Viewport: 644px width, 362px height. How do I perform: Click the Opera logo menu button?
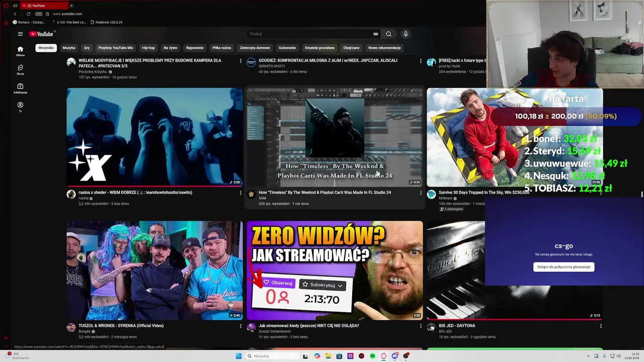coord(6,6)
